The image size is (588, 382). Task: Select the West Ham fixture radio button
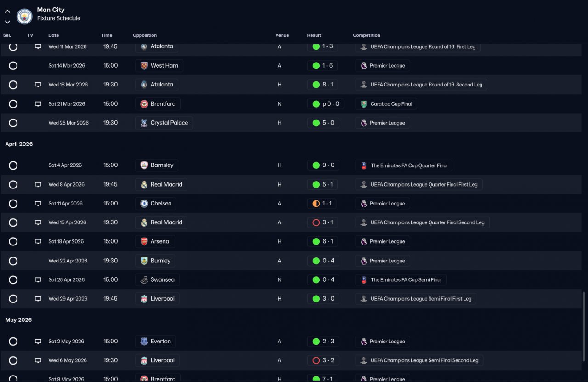(13, 66)
